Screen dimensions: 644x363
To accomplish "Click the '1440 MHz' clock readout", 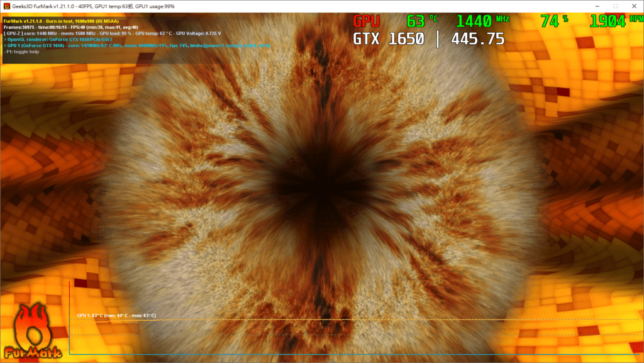I will tap(482, 21).
